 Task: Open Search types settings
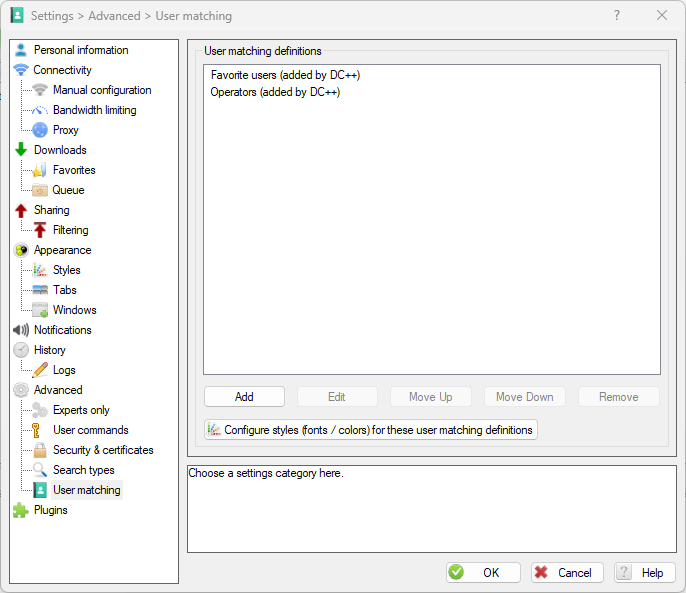[84, 470]
